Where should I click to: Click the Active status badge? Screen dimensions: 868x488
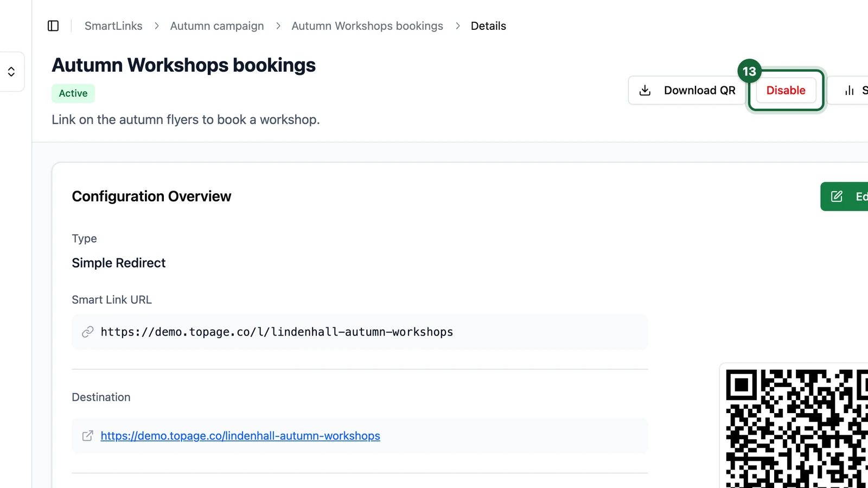[73, 93]
